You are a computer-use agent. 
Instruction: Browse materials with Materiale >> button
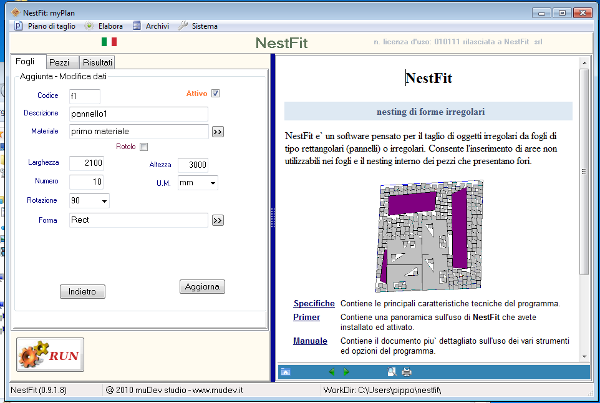click(218, 132)
